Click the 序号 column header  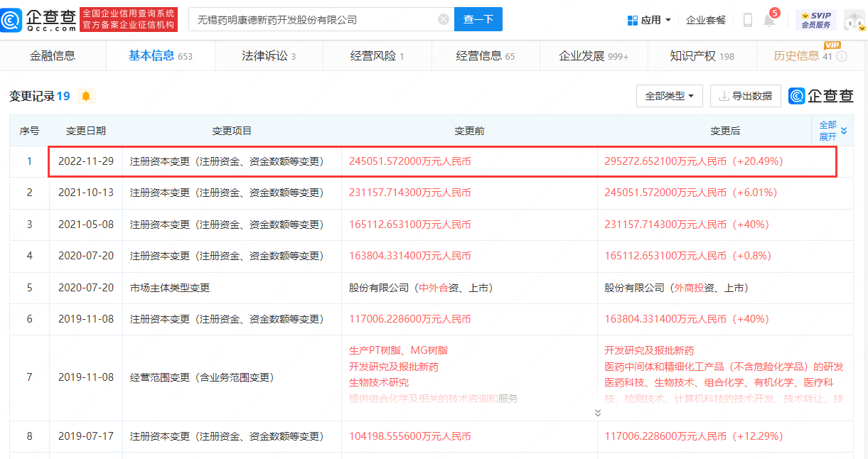coord(29,131)
